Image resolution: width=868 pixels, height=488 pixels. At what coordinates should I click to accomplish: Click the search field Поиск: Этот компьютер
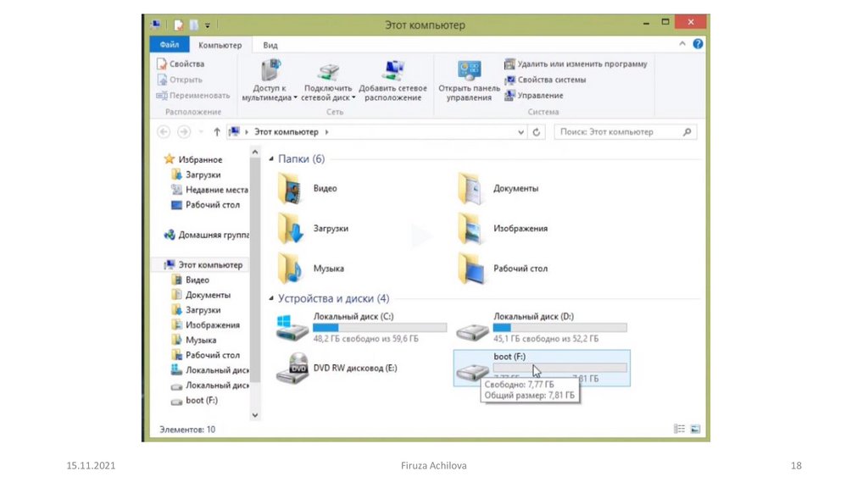pos(619,132)
